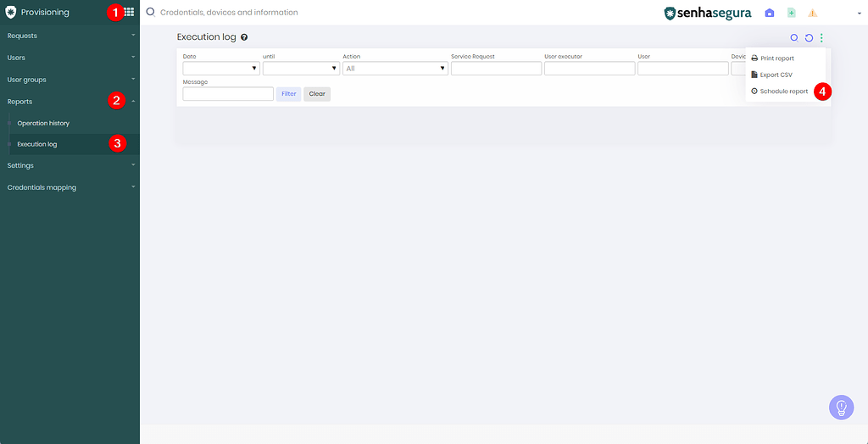This screenshot has height=444, width=868.
Task: Expand the Credentials mapping sidebar section
Action: [70, 187]
